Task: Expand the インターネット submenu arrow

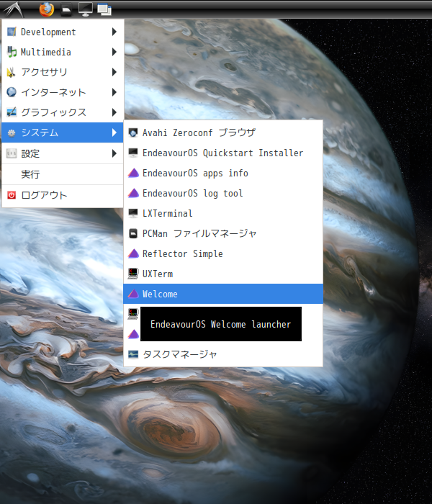Action: [114, 92]
